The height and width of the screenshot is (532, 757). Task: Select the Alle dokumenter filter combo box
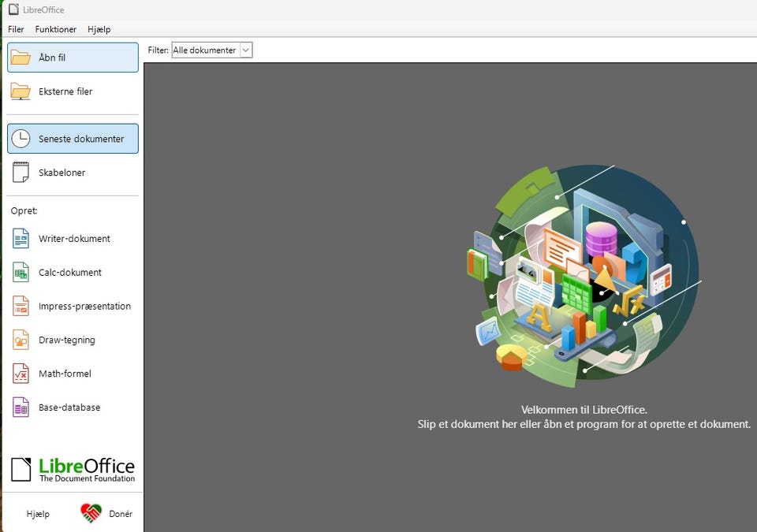pos(204,50)
